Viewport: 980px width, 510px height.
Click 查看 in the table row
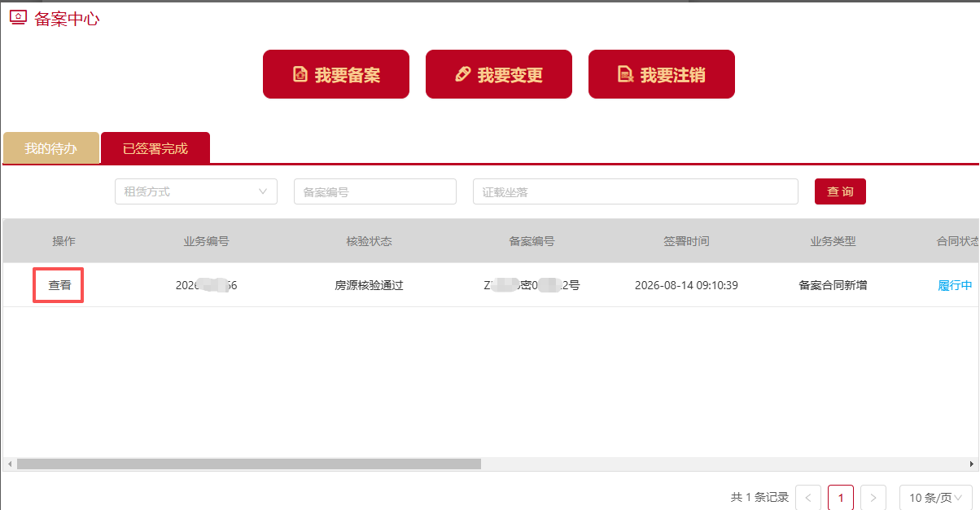(59, 285)
